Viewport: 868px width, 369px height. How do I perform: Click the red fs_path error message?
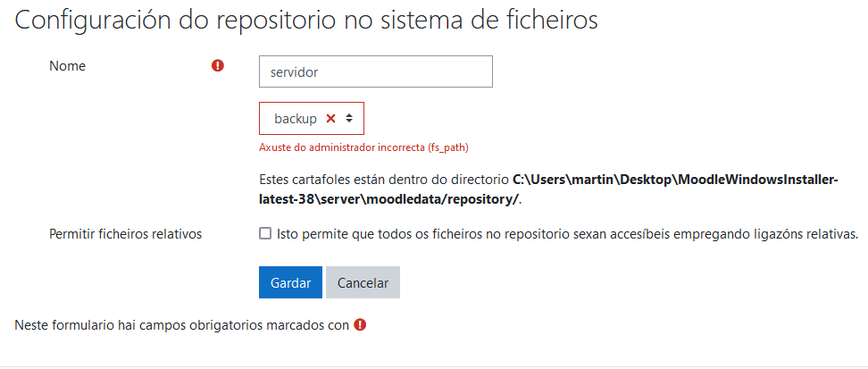[x=363, y=147]
